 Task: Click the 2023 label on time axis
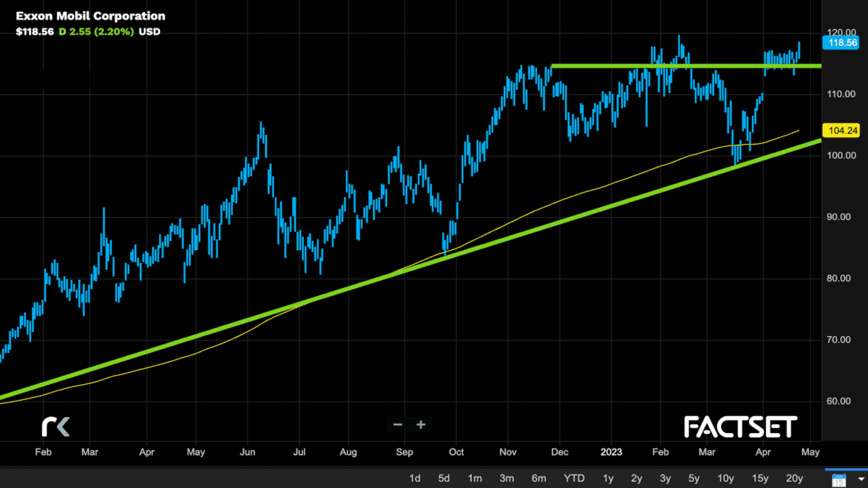(612, 451)
